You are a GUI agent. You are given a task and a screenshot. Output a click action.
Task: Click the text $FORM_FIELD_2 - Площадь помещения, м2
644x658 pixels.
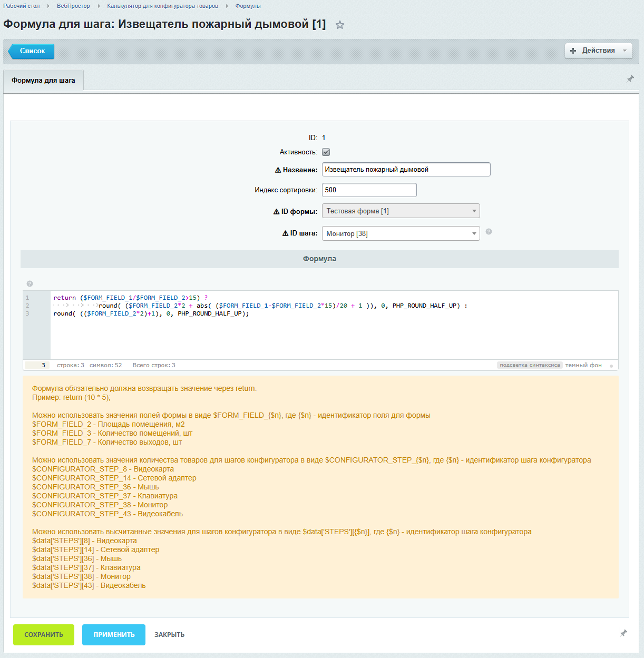109,424
